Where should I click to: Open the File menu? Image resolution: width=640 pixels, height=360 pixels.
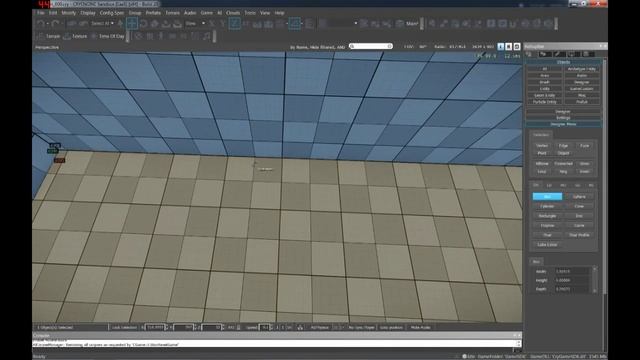(x=41, y=13)
